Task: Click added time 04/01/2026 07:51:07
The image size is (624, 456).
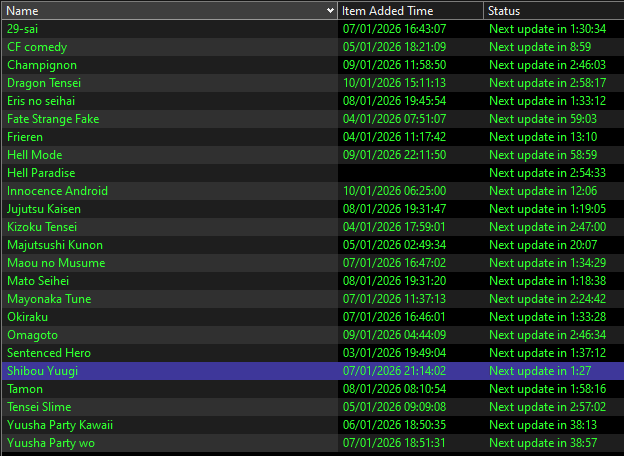Action: 394,119
